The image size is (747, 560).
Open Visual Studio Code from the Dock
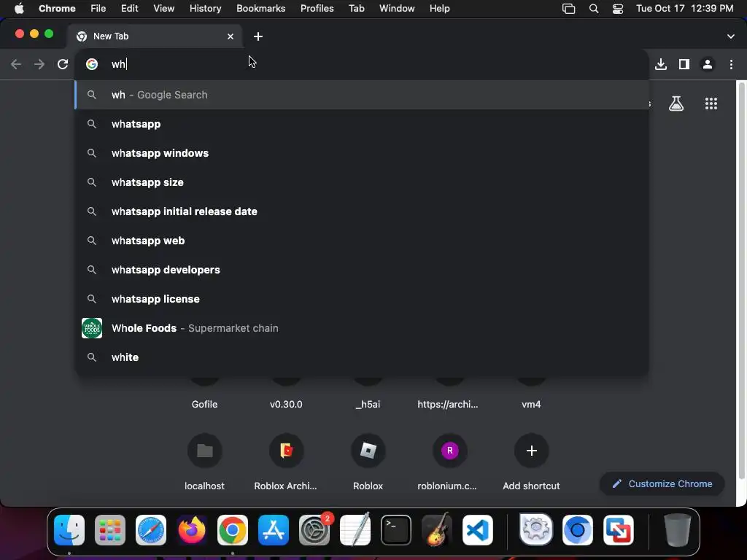tap(478, 529)
